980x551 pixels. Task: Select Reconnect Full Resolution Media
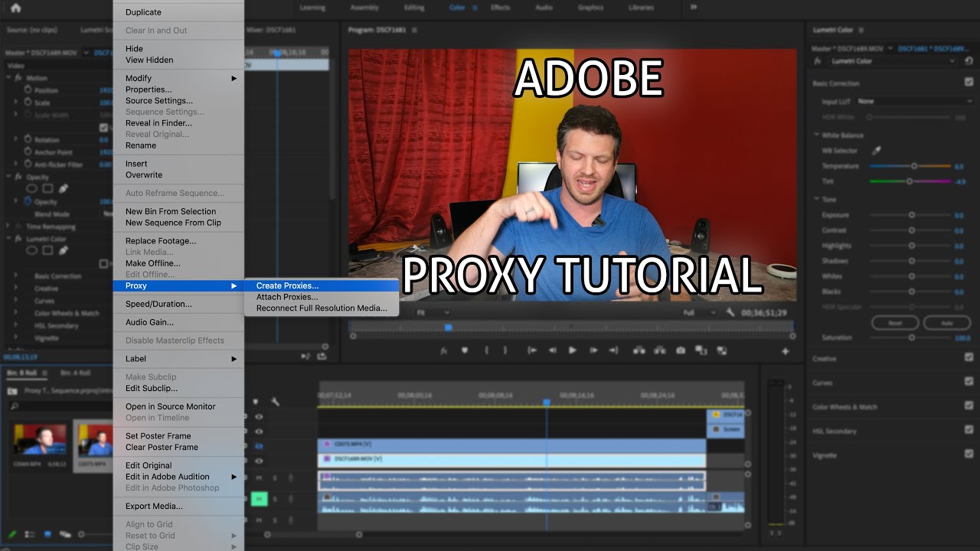[322, 308]
